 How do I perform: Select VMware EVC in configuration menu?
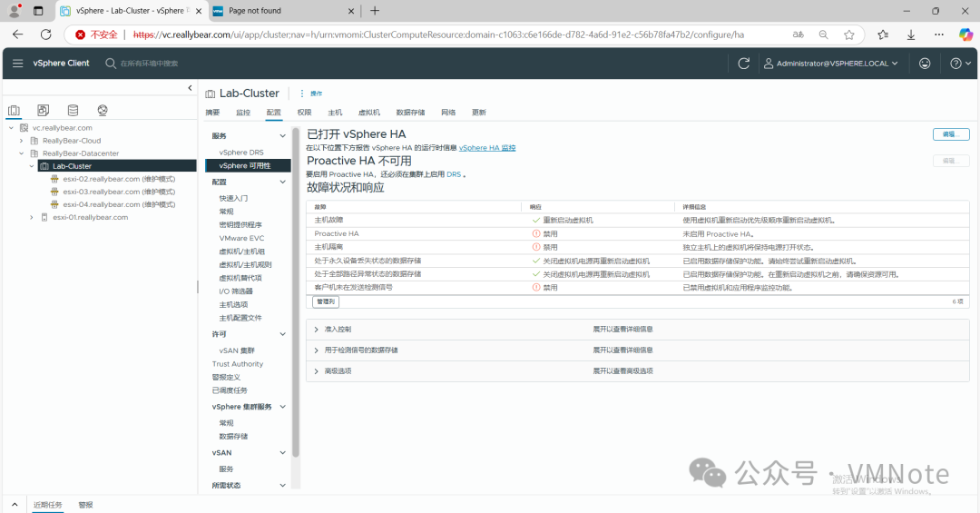241,239
